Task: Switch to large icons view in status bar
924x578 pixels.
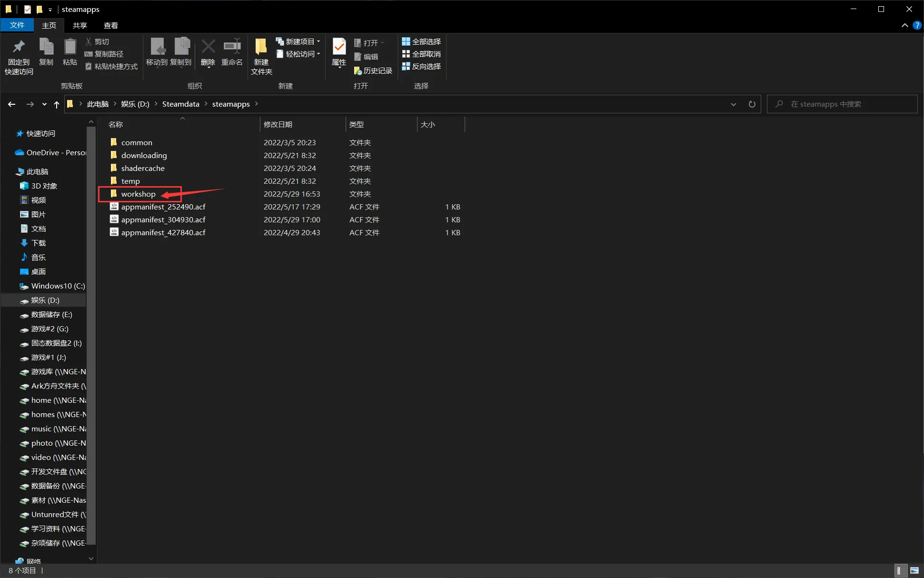Action: (914, 570)
